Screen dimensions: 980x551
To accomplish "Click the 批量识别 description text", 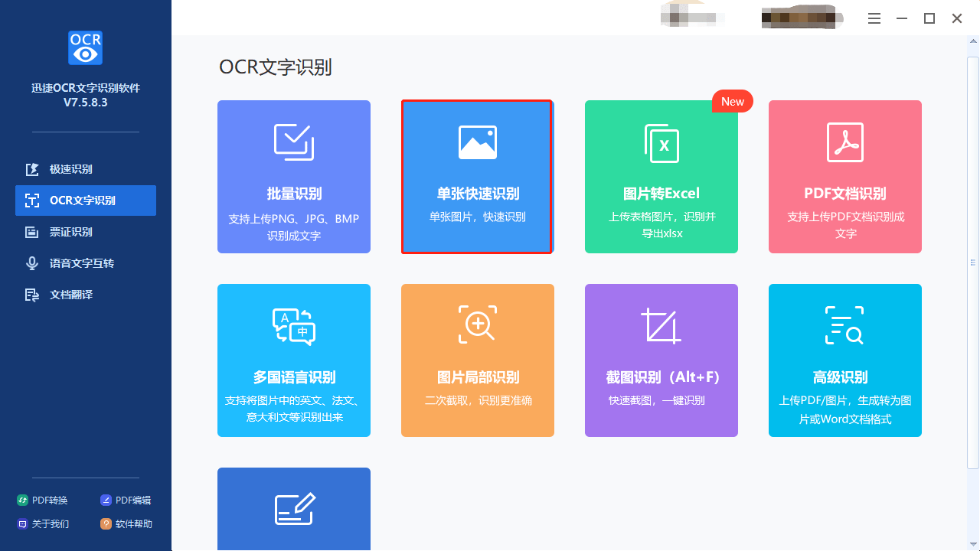I will point(294,227).
